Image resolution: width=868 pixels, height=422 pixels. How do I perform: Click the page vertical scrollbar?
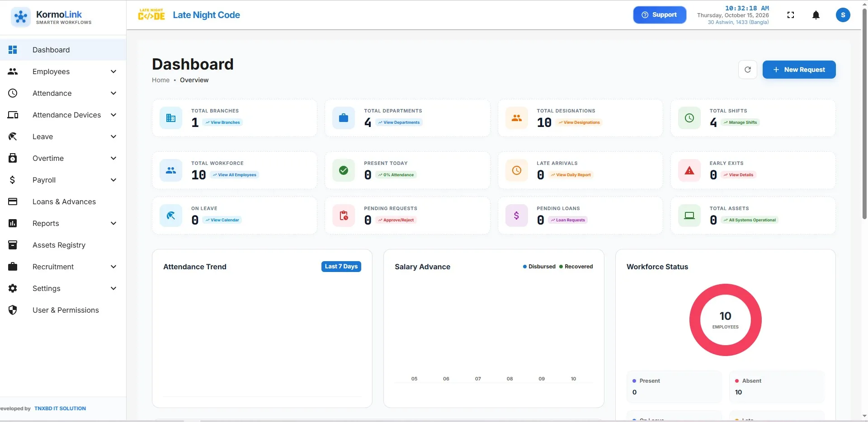864,113
